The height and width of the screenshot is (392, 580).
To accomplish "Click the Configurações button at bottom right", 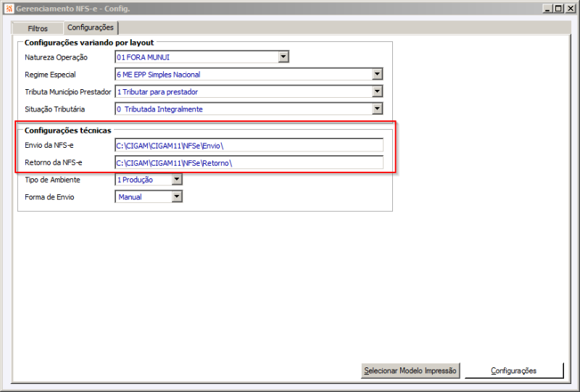I will pos(514,370).
